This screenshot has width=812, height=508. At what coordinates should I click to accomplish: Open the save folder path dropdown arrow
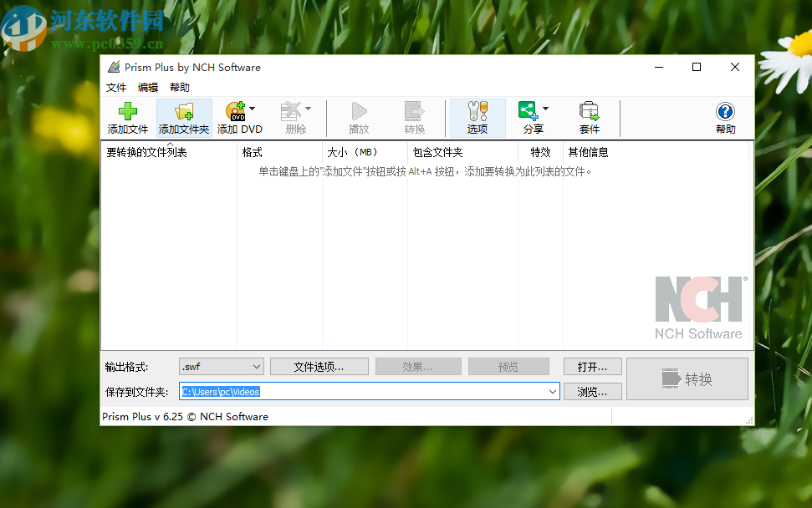pyautogui.click(x=551, y=391)
